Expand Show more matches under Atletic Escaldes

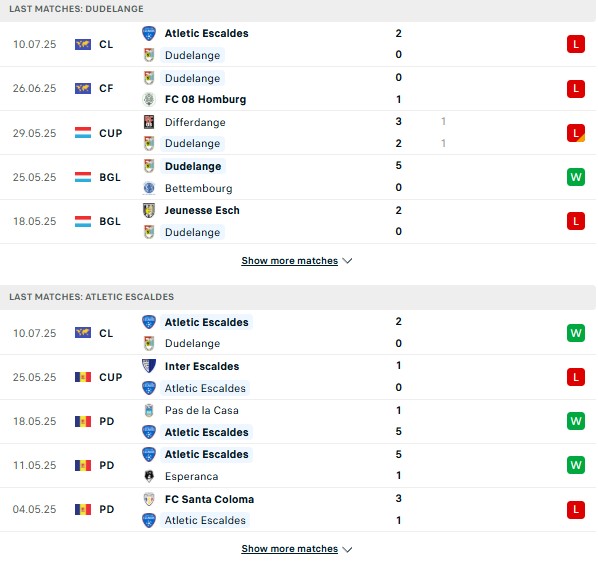(x=289, y=549)
